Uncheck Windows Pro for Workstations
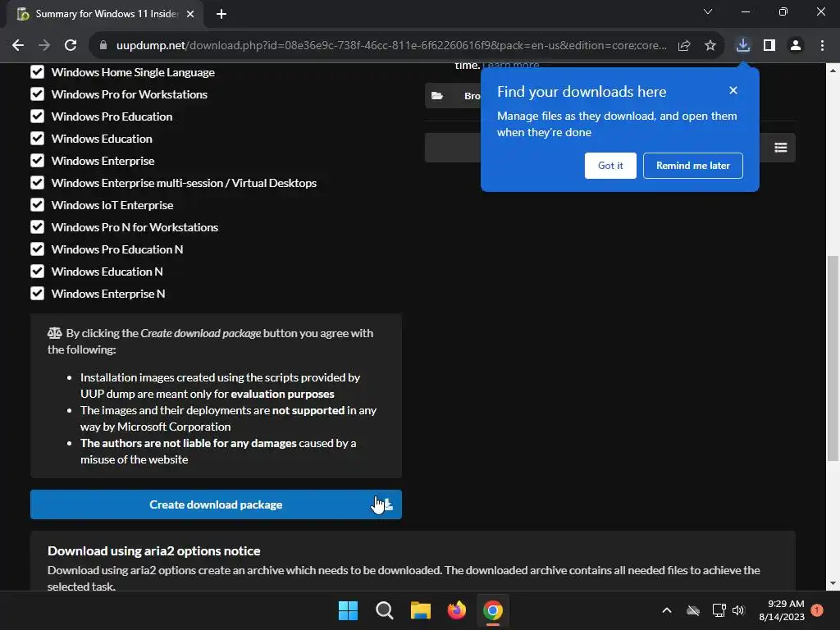The width and height of the screenshot is (840, 630). (37, 94)
